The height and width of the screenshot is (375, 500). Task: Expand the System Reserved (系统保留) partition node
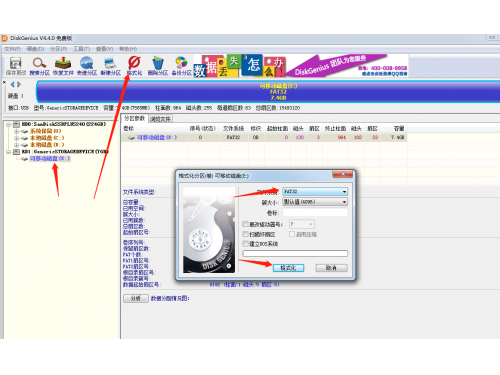[x=16, y=131]
